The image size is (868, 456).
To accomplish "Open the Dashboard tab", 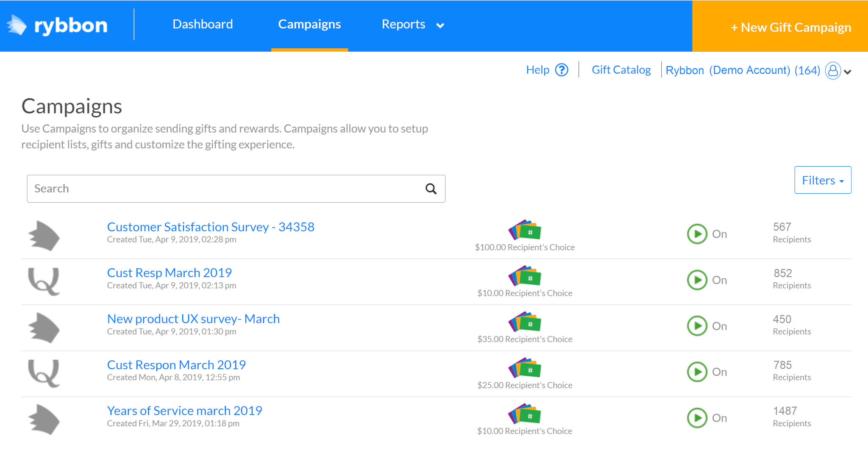I will 203,24.
